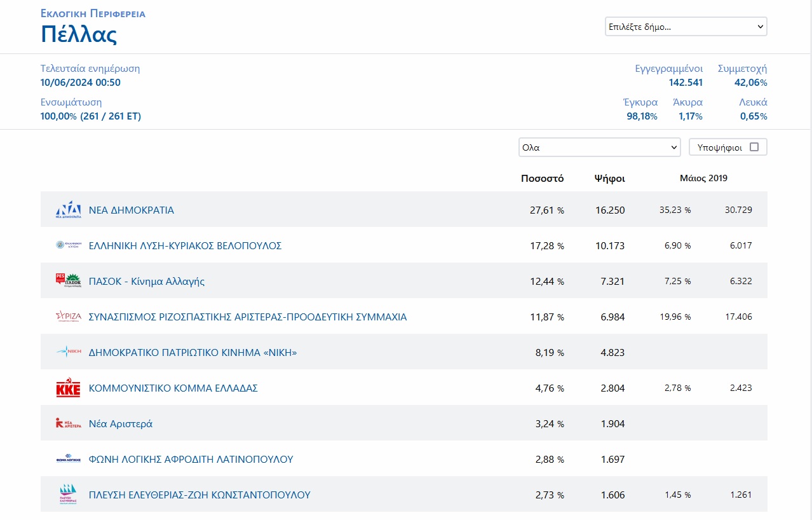Click the Ποσοστό column header
Screen dimensions: 812x520
pos(542,179)
